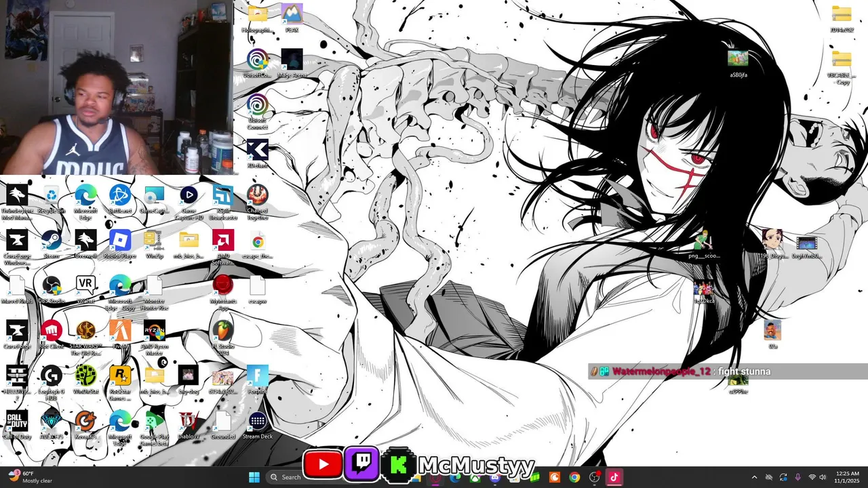
Task: Select the aSB0jfa image thumbnail
Action: (738, 64)
